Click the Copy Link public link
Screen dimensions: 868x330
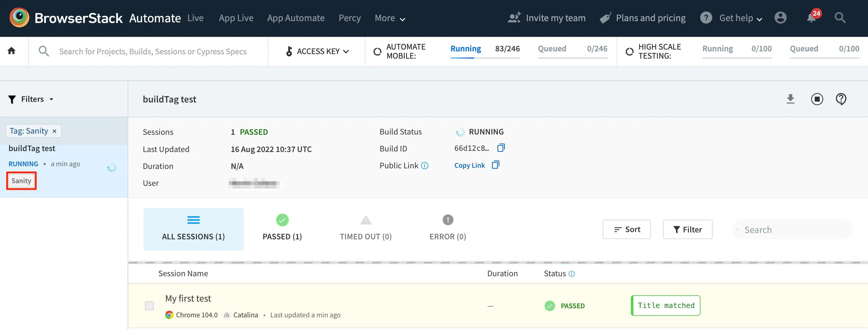coord(469,165)
